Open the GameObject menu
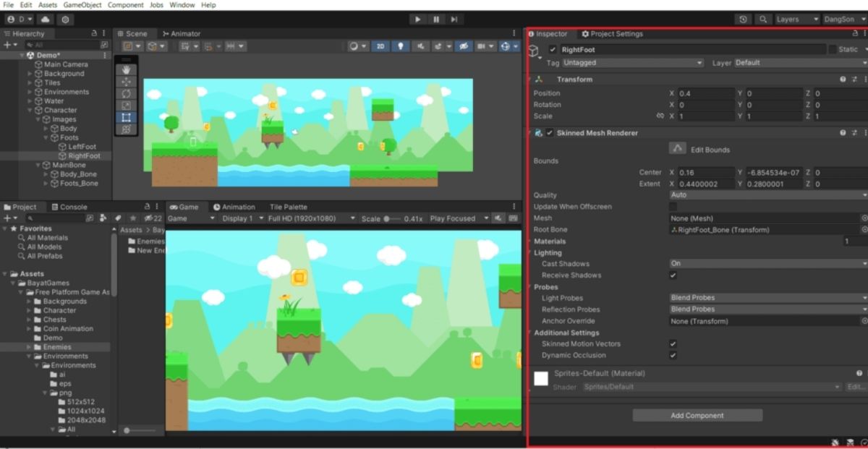 pyautogui.click(x=83, y=5)
